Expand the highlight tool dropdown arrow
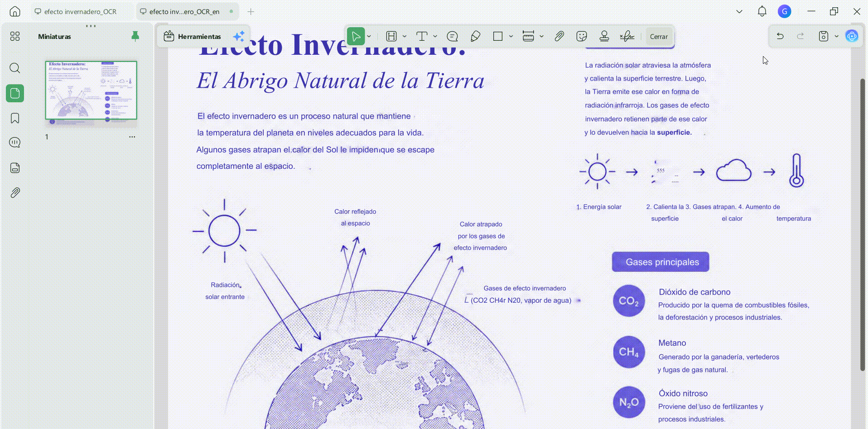868x429 pixels. (x=405, y=36)
